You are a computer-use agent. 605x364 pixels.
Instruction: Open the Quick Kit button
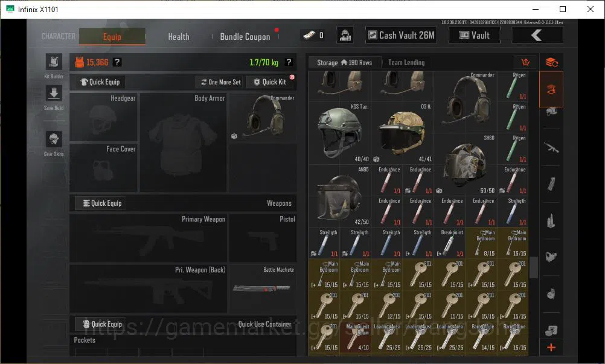[270, 81]
